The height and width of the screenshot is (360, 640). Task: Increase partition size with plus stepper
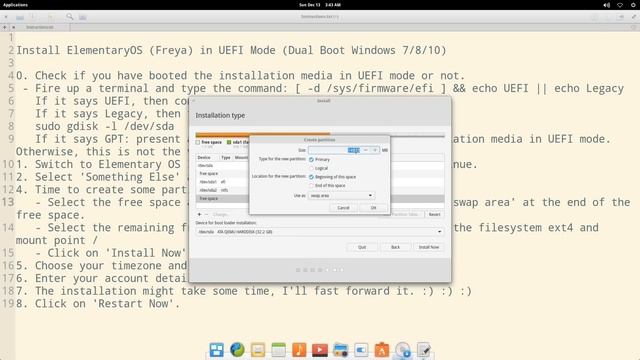pyautogui.click(x=375, y=150)
